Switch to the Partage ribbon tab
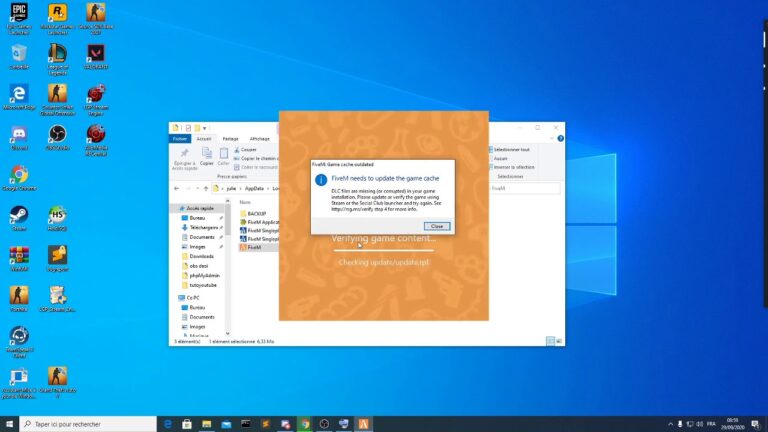 (x=230, y=139)
